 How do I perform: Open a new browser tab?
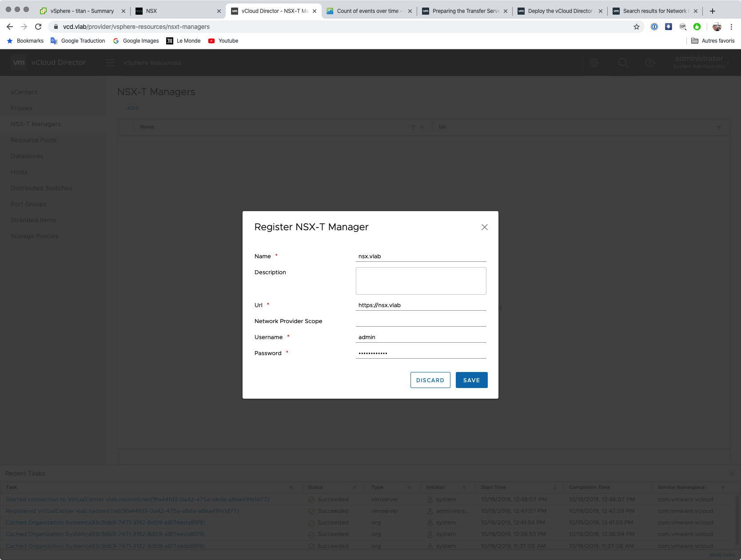tap(713, 11)
